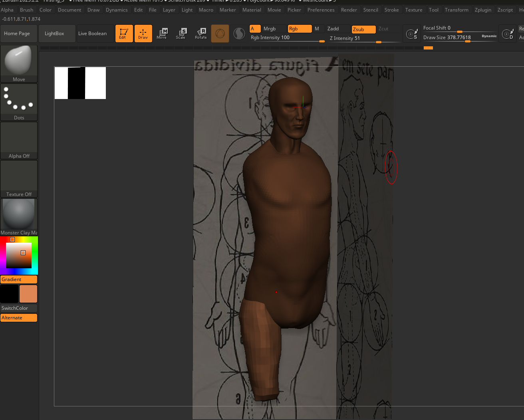Open the Render menu

click(x=349, y=10)
